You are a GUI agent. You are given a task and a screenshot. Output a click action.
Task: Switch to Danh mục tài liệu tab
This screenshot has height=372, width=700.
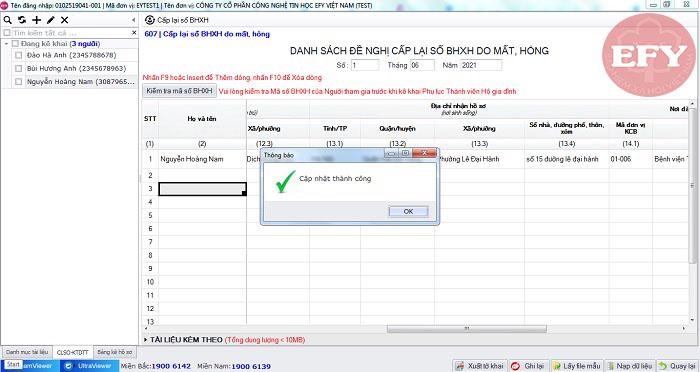[x=27, y=352]
